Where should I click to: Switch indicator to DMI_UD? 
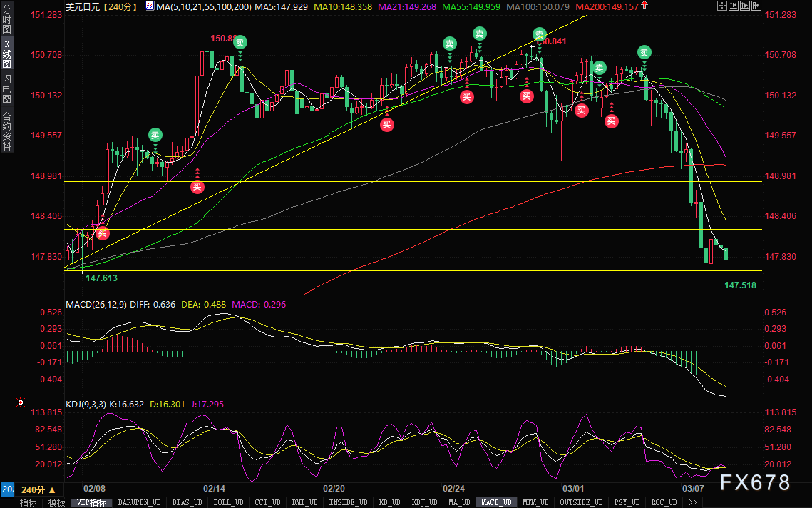tap(304, 502)
